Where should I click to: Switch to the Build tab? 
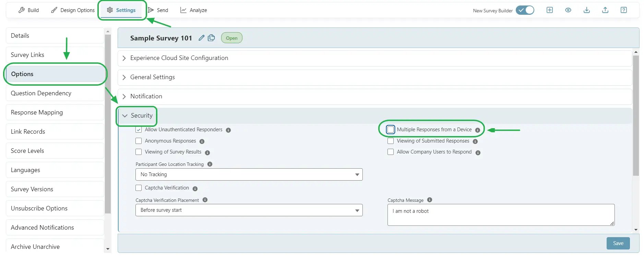[28, 10]
